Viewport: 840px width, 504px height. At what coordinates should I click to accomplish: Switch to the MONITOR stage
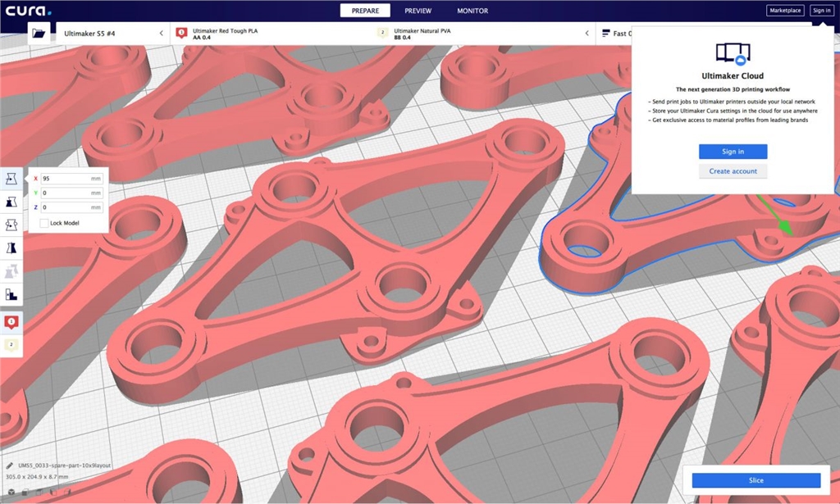(x=472, y=11)
